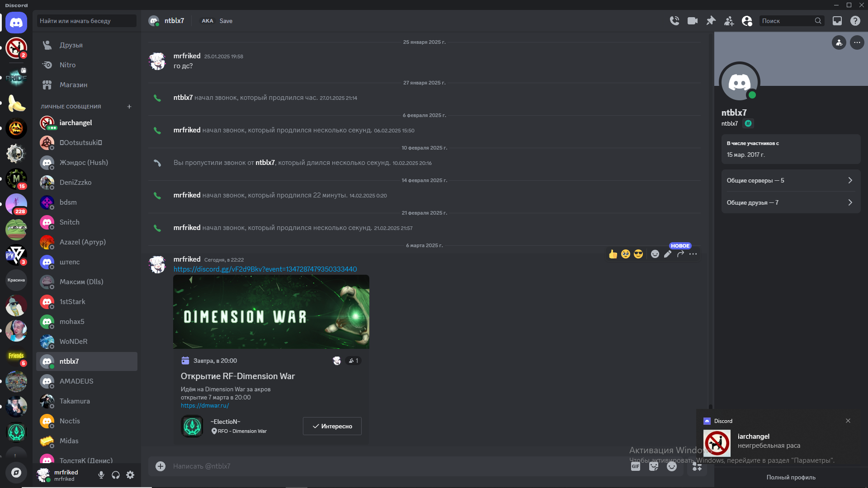The image size is (868, 488).
Task: Open Discord home direct messages
Action: 16,23
